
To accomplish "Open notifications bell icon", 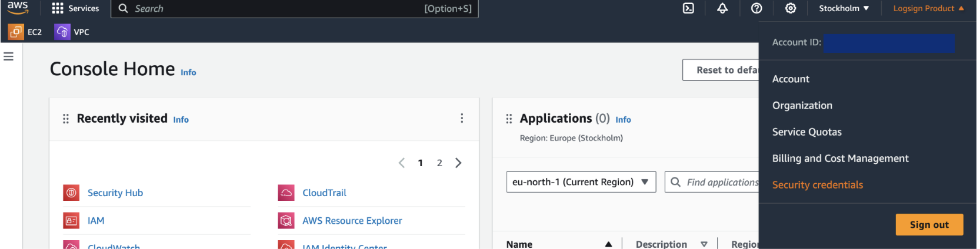I will tap(722, 8).
